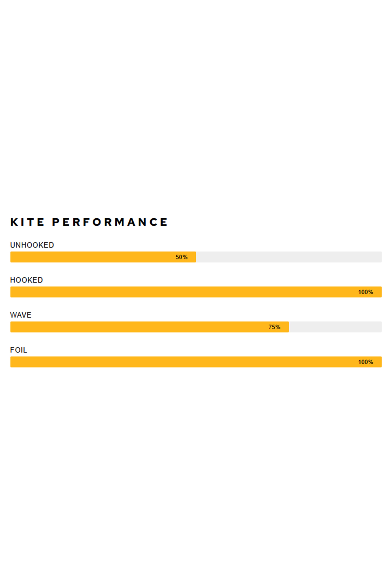
Task: Select the HOOKED label text
Action: click(x=27, y=280)
